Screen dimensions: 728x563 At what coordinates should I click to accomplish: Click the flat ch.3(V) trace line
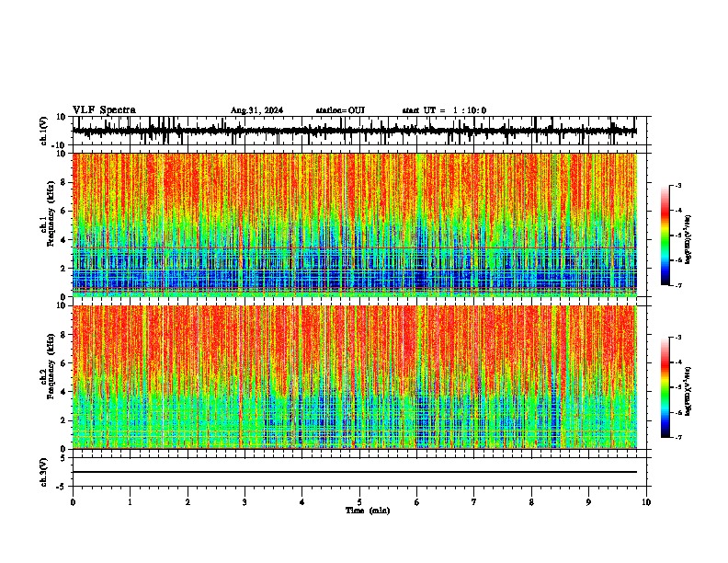point(355,472)
